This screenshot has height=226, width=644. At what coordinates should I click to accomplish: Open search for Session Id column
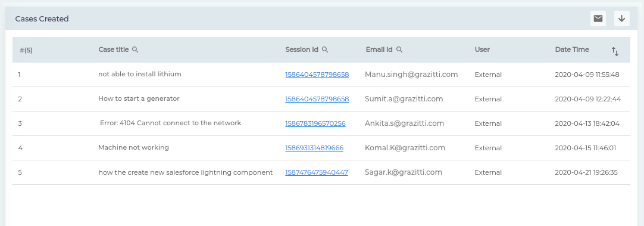pyautogui.click(x=325, y=50)
